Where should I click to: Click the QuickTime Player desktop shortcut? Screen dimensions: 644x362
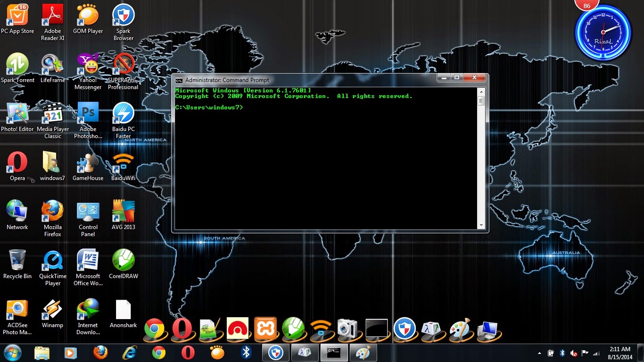53,267
